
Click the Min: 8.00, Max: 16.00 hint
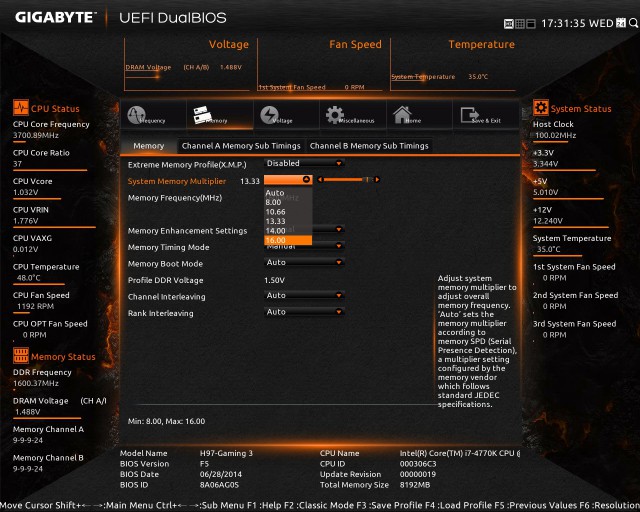[x=167, y=421]
